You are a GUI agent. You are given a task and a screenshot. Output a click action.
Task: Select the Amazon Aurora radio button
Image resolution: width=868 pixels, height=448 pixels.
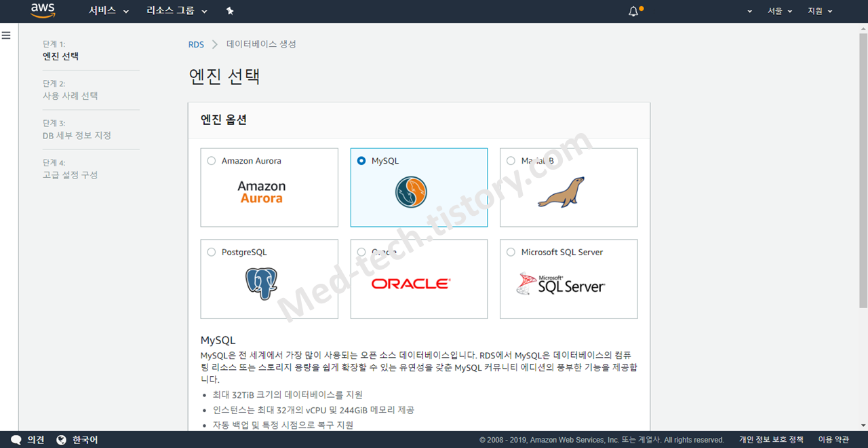pos(212,161)
